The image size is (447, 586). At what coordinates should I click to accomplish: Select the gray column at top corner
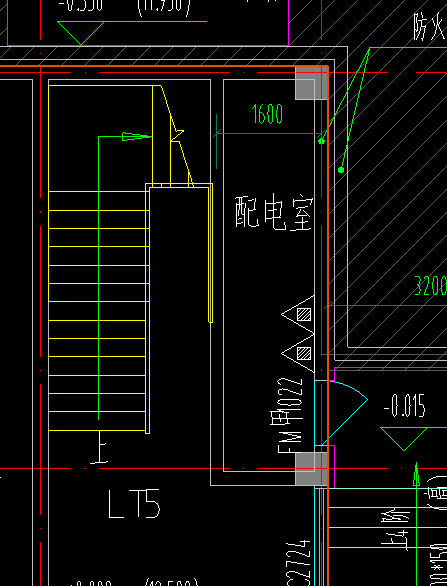pos(311,83)
